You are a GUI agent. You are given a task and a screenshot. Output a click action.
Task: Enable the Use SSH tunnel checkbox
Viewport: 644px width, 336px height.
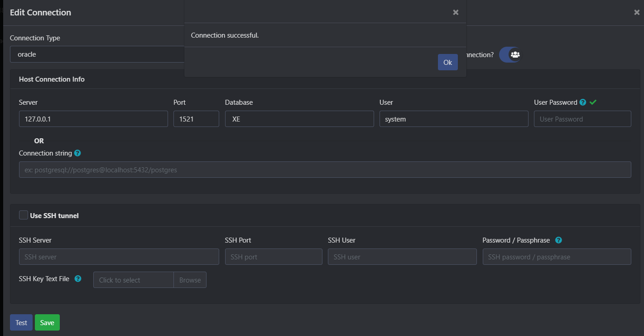pyautogui.click(x=24, y=215)
